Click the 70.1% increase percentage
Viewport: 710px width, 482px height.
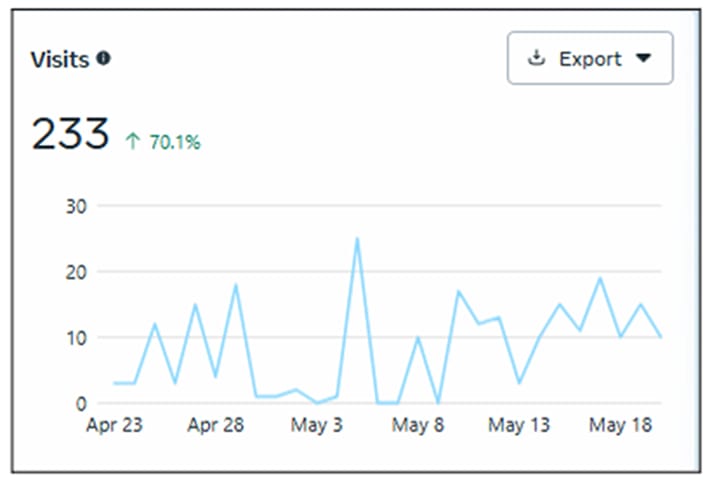coord(175,142)
